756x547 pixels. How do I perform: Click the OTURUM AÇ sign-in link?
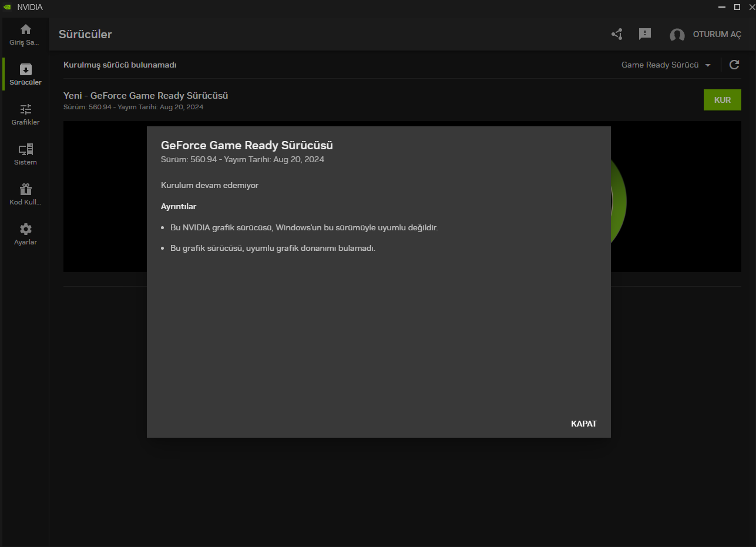point(717,34)
